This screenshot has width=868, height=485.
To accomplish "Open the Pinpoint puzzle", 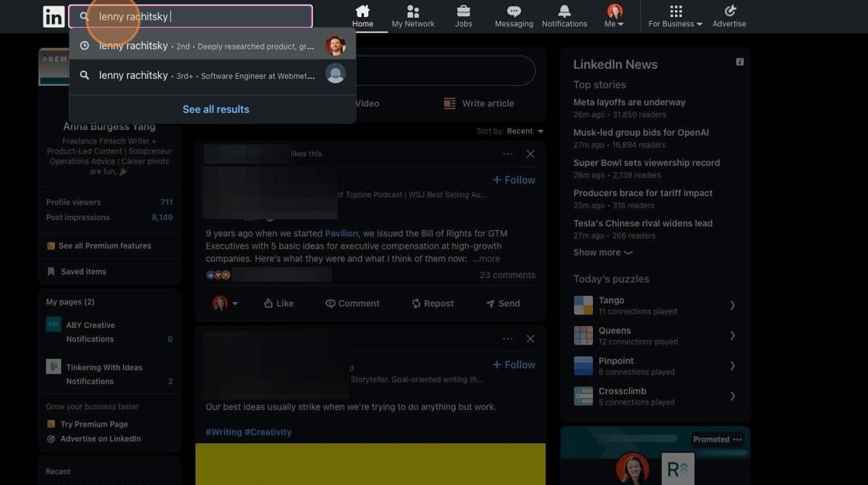I will 655,366.
